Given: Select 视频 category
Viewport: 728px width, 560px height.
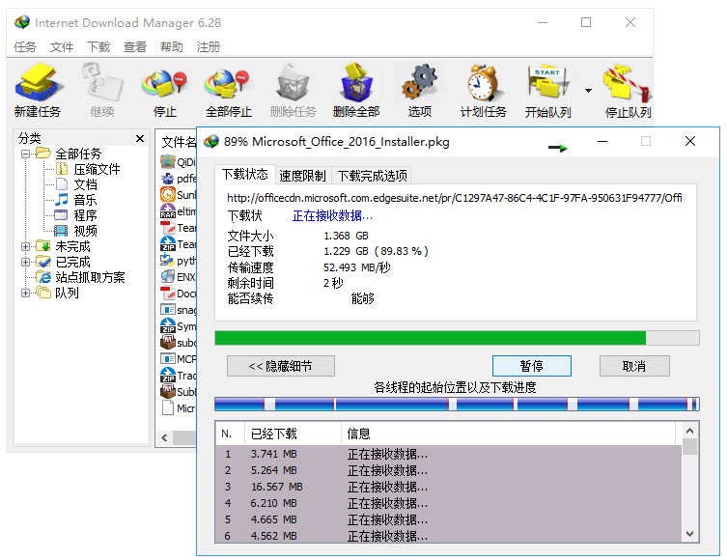Looking at the screenshot, I should coord(76,231).
